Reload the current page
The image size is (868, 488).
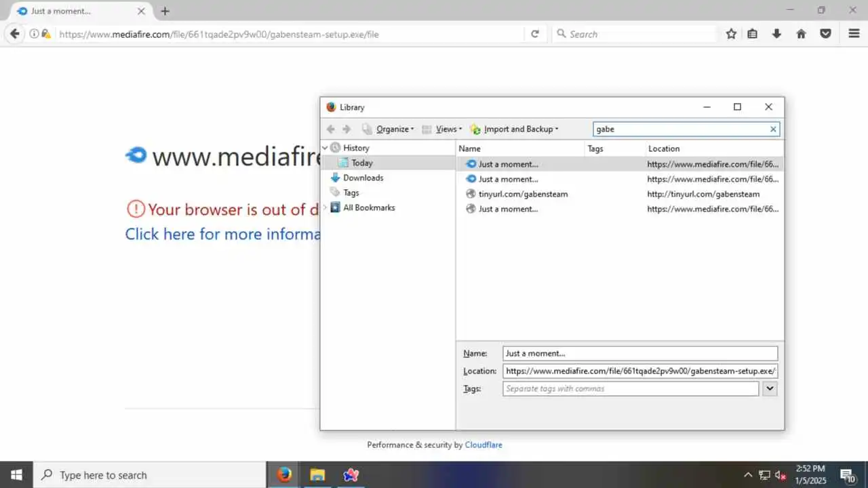(535, 34)
